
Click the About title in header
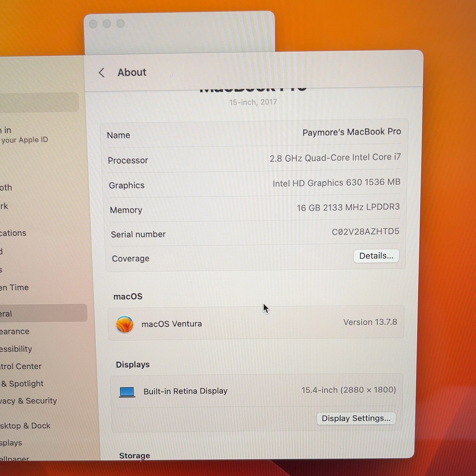pyautogui.click(x=132, y=72)
